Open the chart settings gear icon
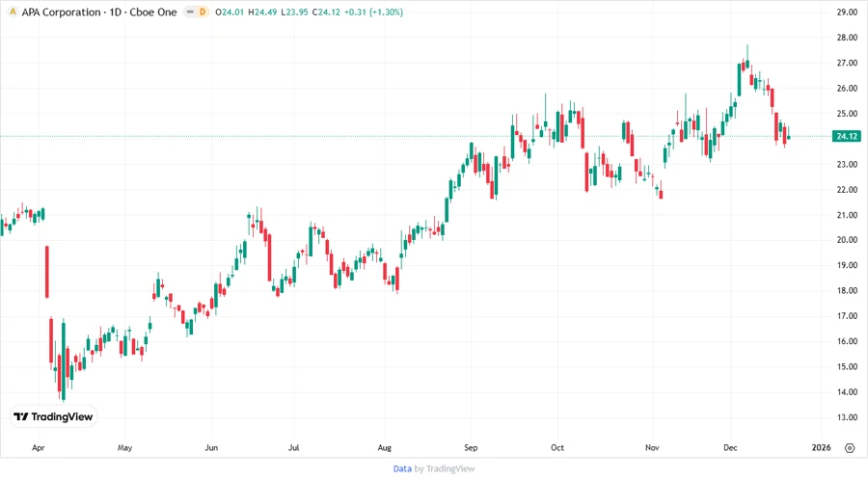 click(x=849, y=448)
